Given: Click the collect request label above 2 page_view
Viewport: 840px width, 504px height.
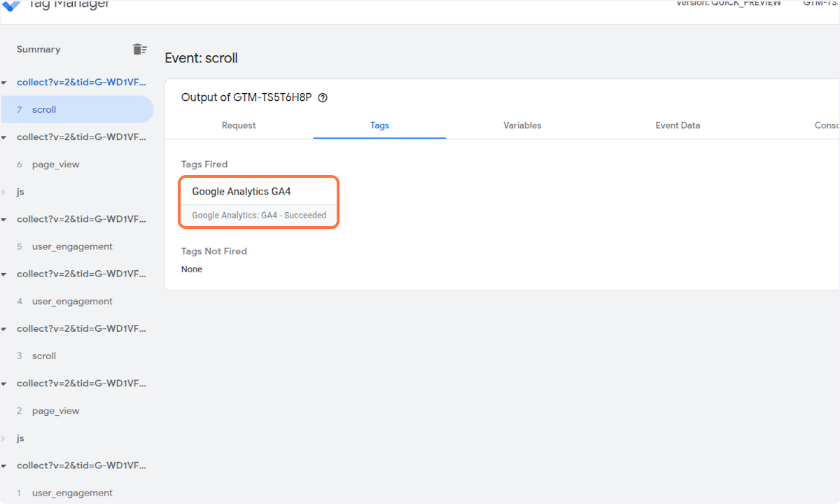Looking at the screenshot, I should 82,383.
